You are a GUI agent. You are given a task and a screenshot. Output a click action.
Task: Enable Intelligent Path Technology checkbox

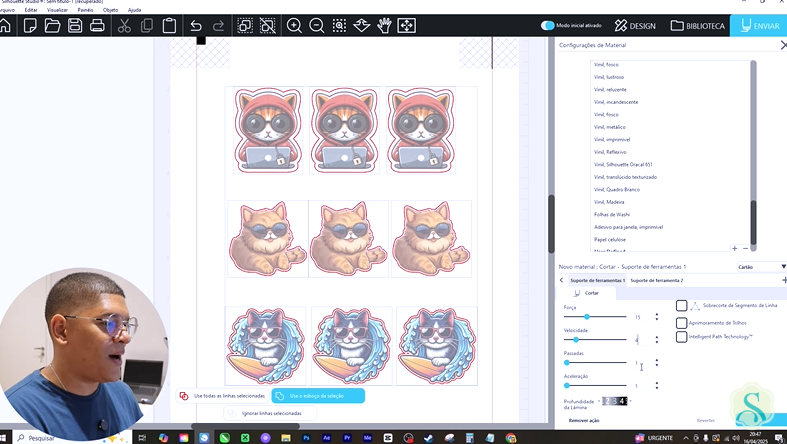point(681,337)
